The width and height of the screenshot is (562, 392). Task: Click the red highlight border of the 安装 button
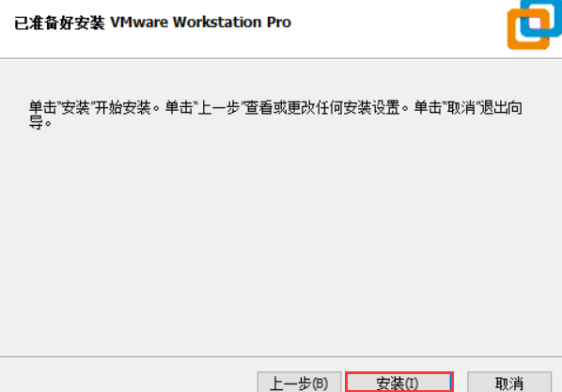399,373
